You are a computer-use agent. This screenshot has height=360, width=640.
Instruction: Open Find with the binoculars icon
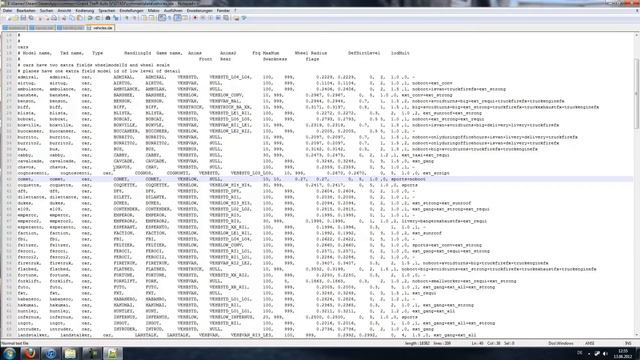(108, 18)
